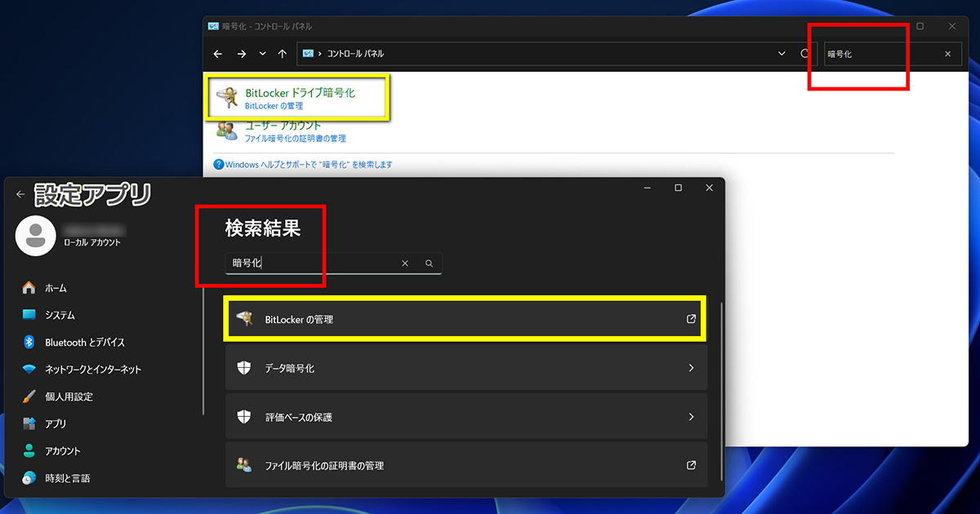Select システム in the Settings sidebar

click(x=60, y=315)
